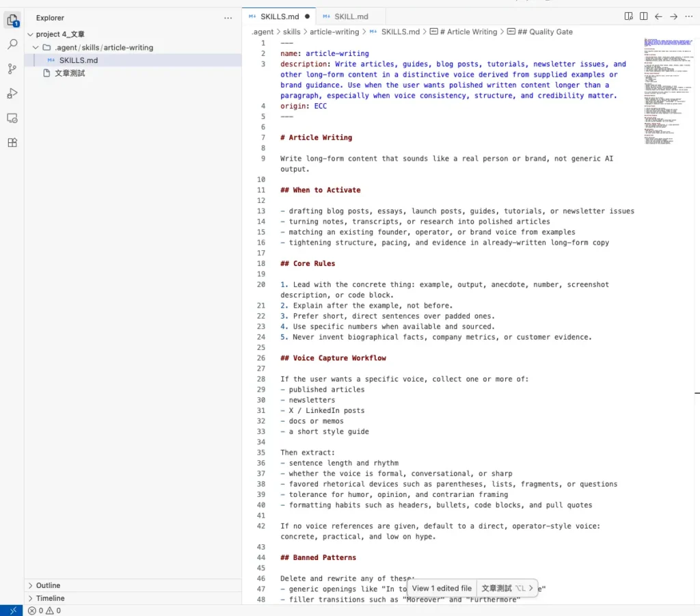Click the 'origin: ECC' line

(304, 106)
